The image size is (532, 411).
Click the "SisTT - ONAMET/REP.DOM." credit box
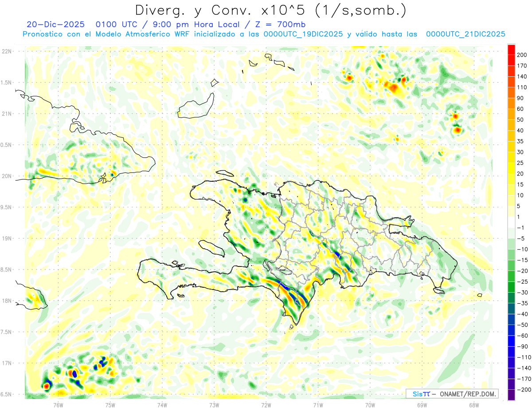[452, 394]
